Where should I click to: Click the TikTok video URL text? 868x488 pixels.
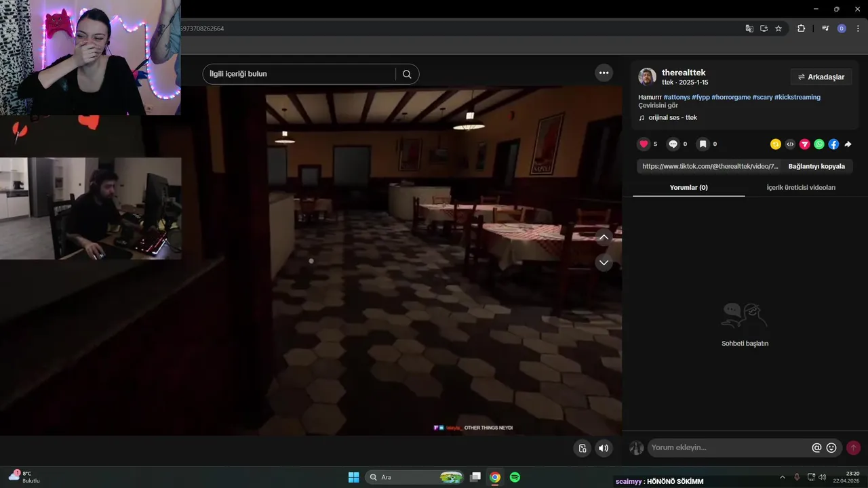point(709,166)
